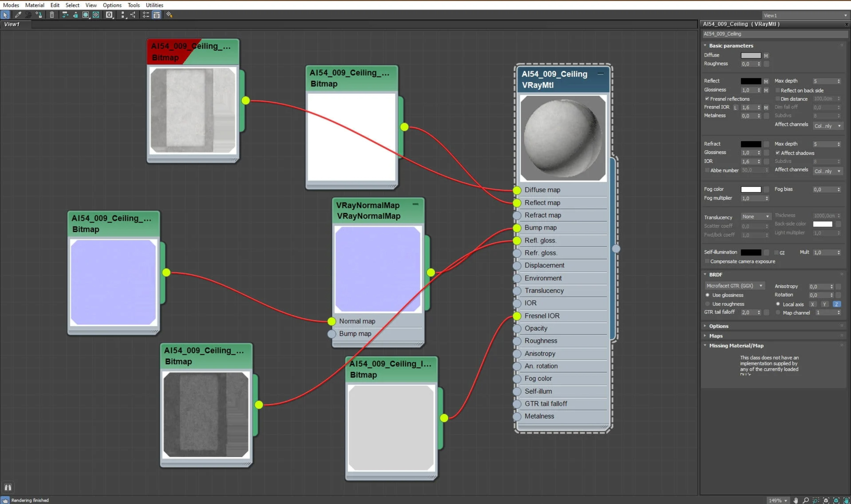The image size is (851, 504).
Task: Open the Material menu
Action: pyautogui.click(x=34, y=5)
